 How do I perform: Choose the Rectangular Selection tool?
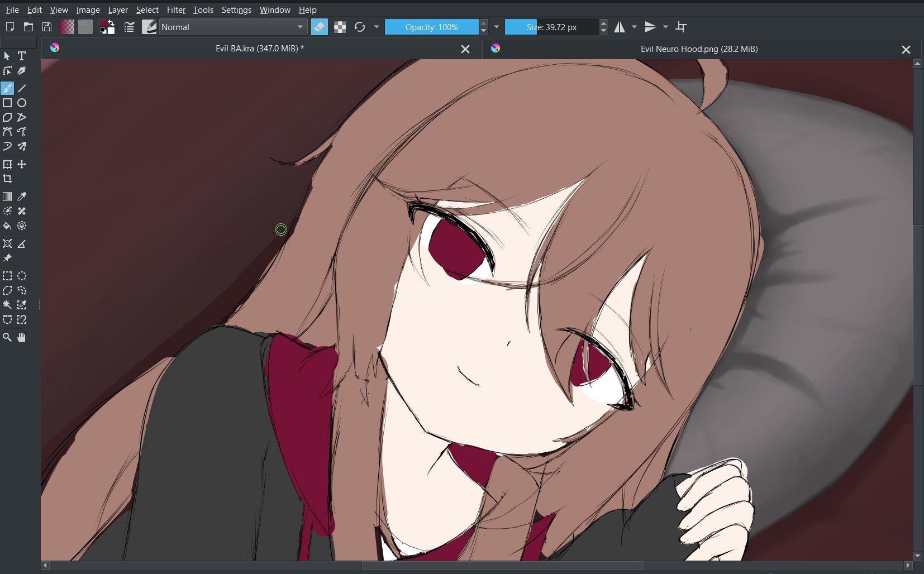click(x=7, y=276)
